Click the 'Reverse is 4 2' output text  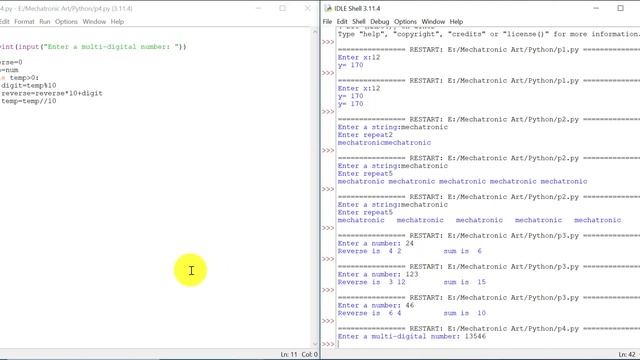369,251
